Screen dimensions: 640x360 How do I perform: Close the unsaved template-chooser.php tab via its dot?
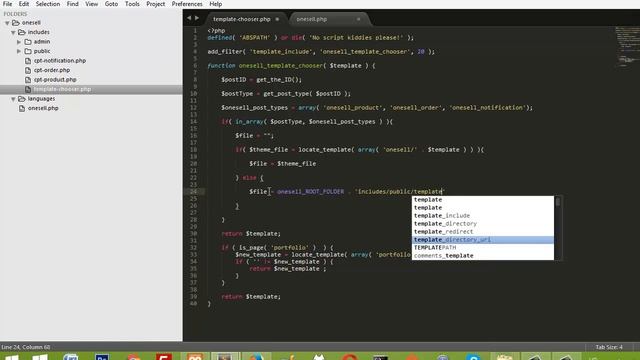click(x=278, y=19)
